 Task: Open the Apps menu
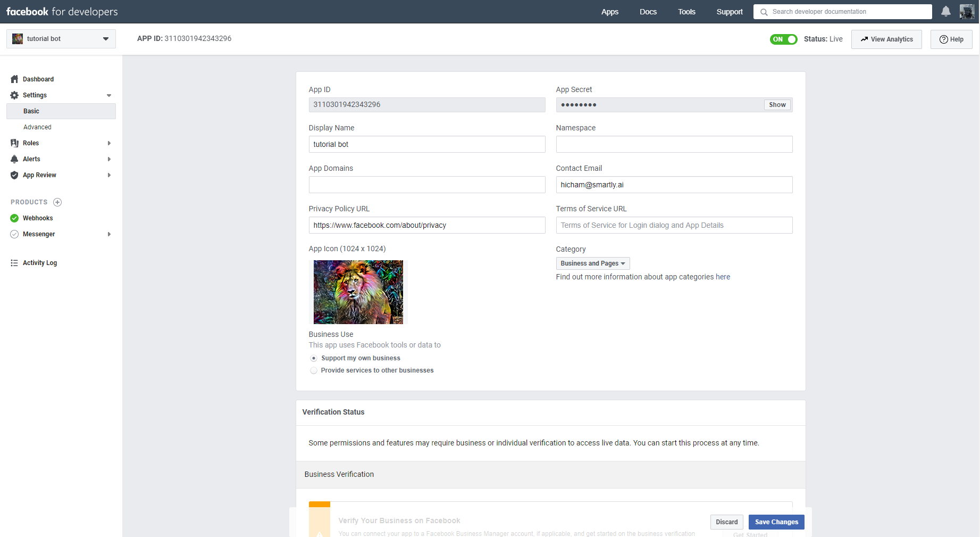click(x=610, y=12)
